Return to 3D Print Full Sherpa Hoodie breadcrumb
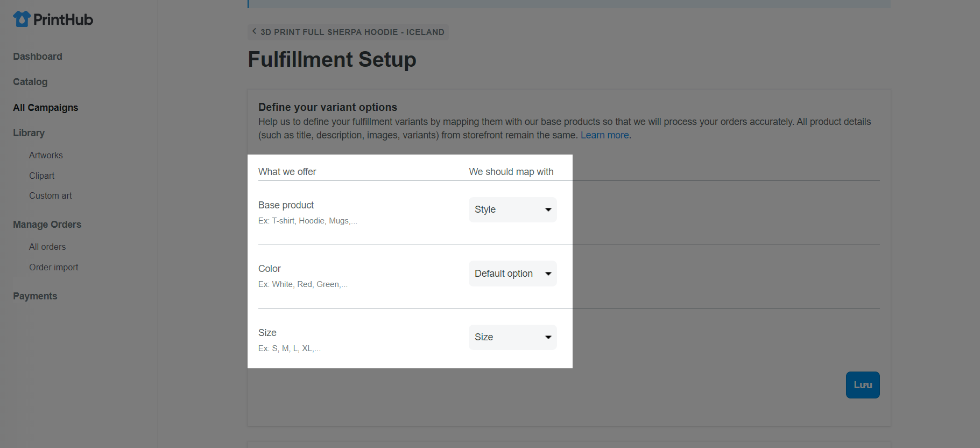The width and height of the screenshot is (980, 448). coord(348,32)
